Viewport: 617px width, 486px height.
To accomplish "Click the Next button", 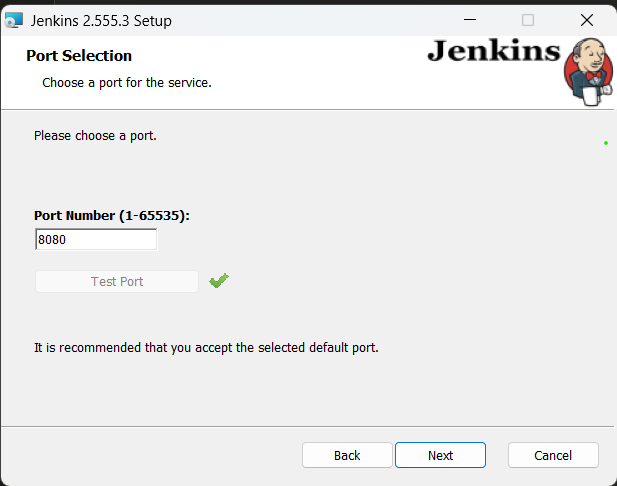I will pos(440,455).
